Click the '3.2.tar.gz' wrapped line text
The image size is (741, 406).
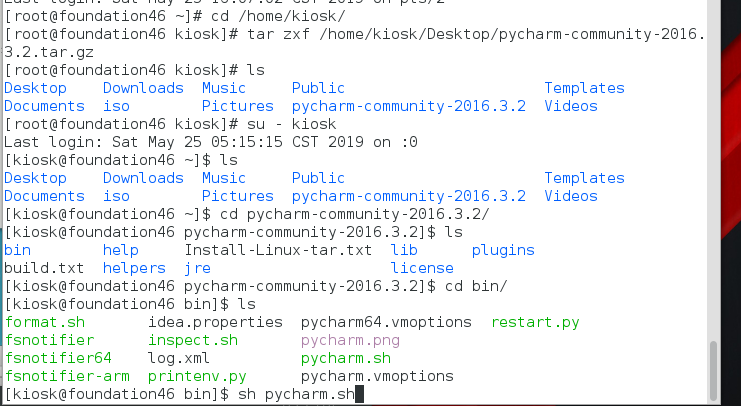[49, 52]
